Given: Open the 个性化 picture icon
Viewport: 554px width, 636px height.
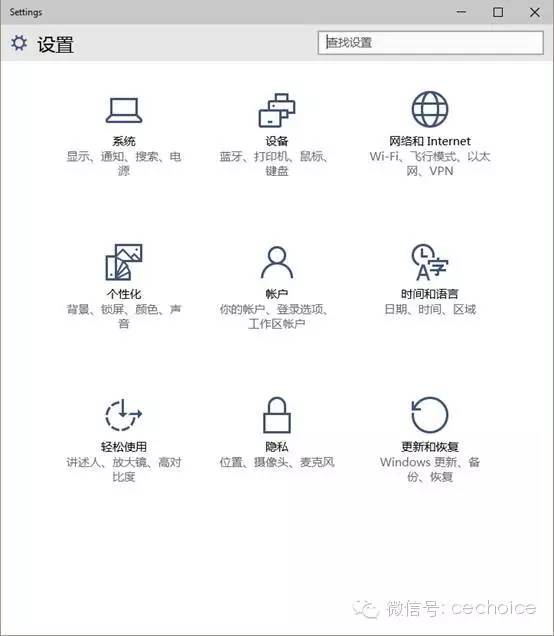Looking at the screenshot, I should pyautogui.click(x=124, y=262).
